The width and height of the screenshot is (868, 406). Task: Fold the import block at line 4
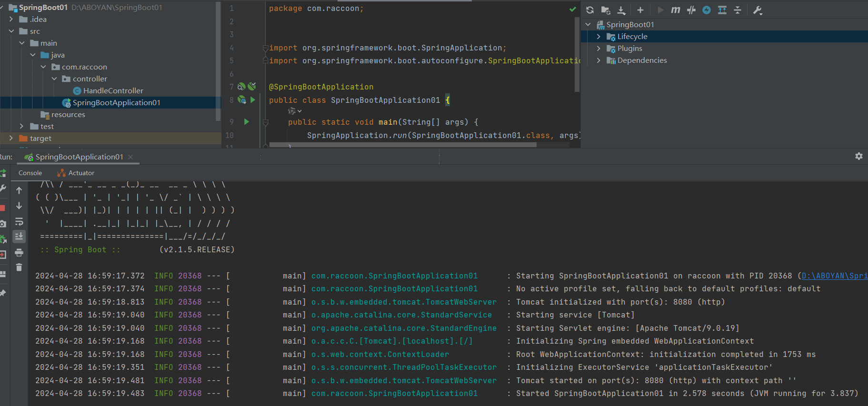coord(265,48)
